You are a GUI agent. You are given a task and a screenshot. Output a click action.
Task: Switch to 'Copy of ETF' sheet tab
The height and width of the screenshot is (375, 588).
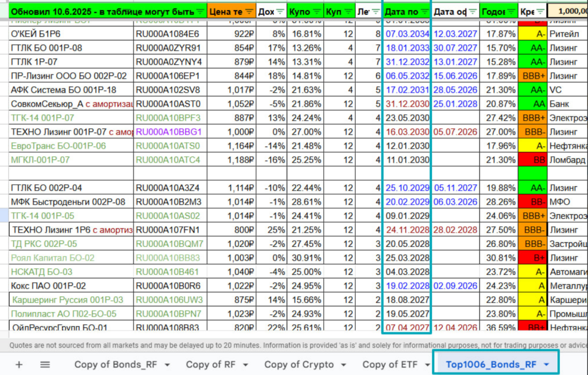(x=390, y=364)
